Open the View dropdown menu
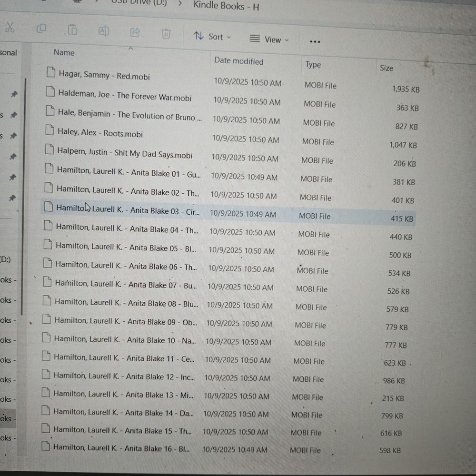The height and width of the screenshot is (476, 476). 269,39
